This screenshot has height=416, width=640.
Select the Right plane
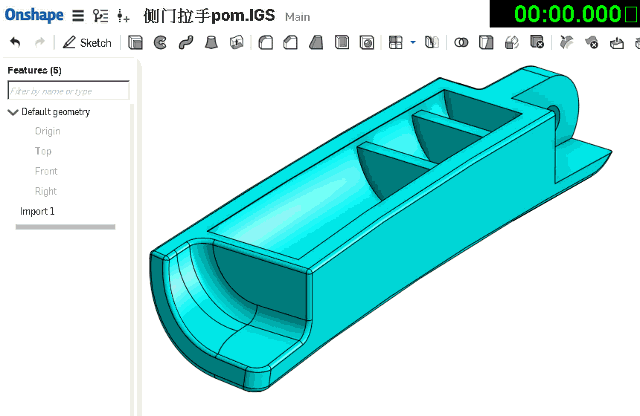46,191
